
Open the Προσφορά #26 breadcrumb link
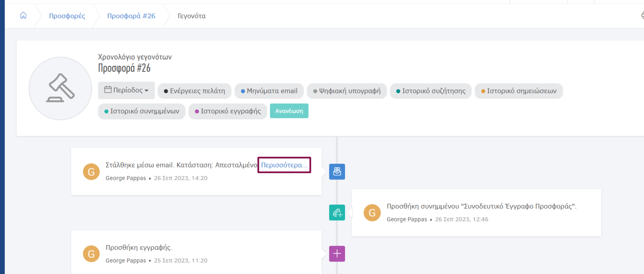click(x=131, y=16)
